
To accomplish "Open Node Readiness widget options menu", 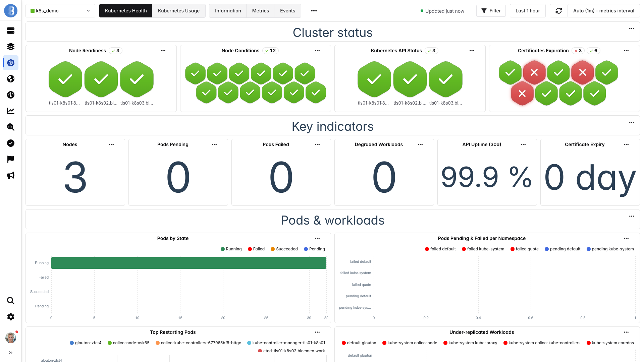I will (x=163, y=51).
